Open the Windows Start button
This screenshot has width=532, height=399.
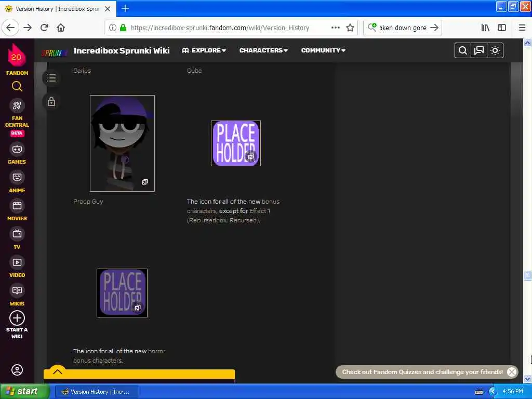(x=24, y=392)
